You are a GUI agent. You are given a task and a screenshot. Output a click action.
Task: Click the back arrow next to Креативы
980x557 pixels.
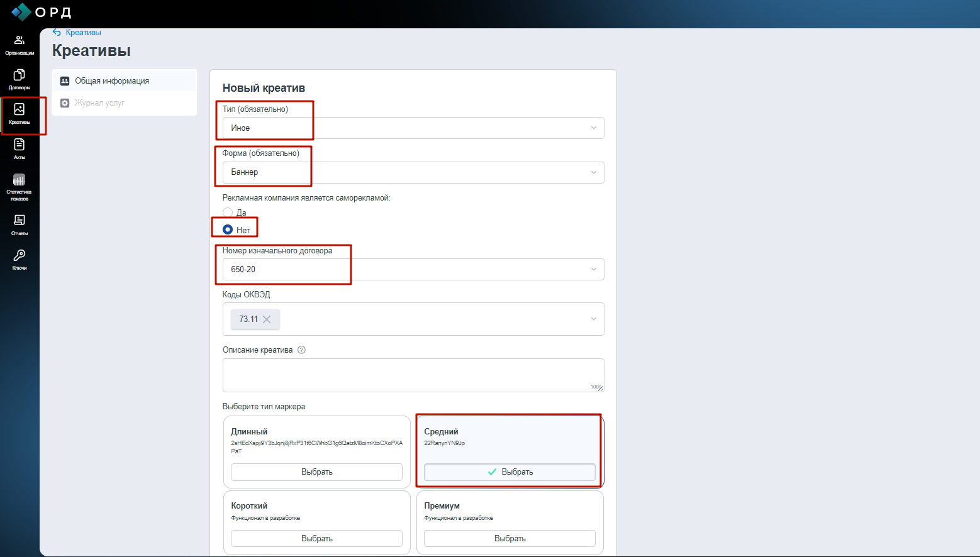57,33
